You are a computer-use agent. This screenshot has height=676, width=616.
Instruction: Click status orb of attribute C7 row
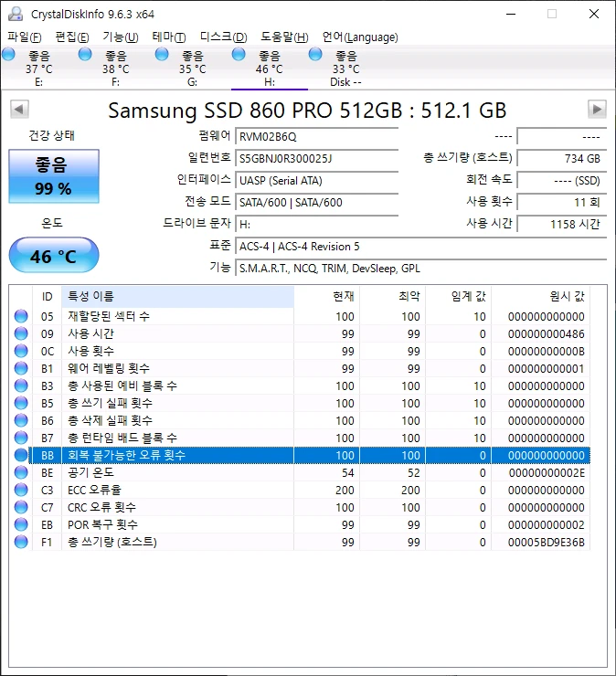[x=21, y=507]
